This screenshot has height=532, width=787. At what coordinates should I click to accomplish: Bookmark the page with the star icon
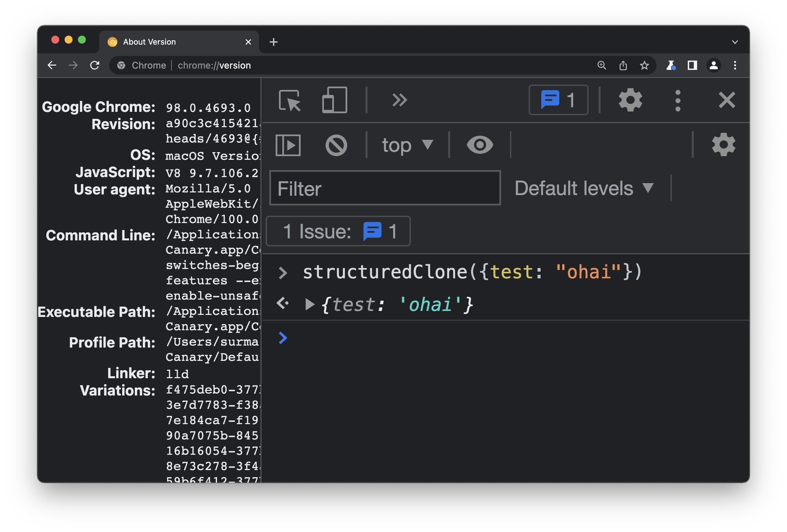[x=644, y=65]
